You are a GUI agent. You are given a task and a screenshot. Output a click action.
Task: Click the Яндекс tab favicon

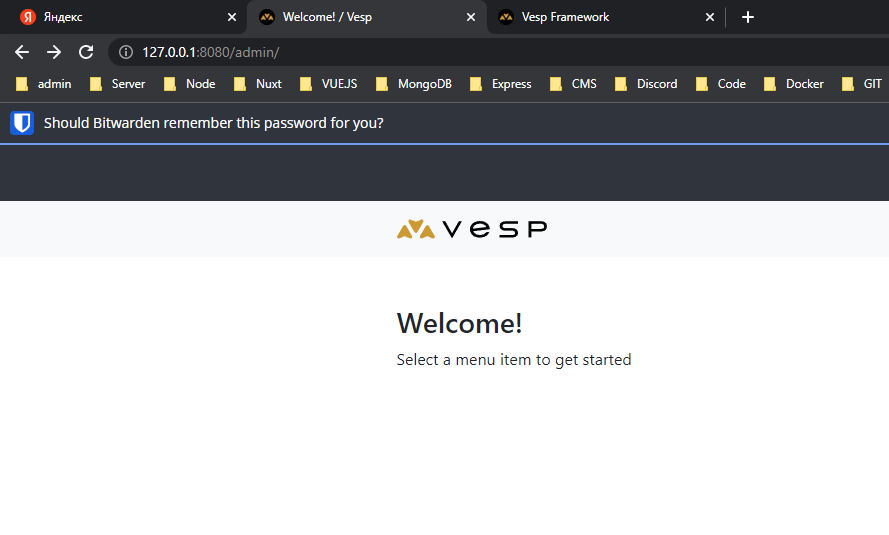tap(28, 17)
